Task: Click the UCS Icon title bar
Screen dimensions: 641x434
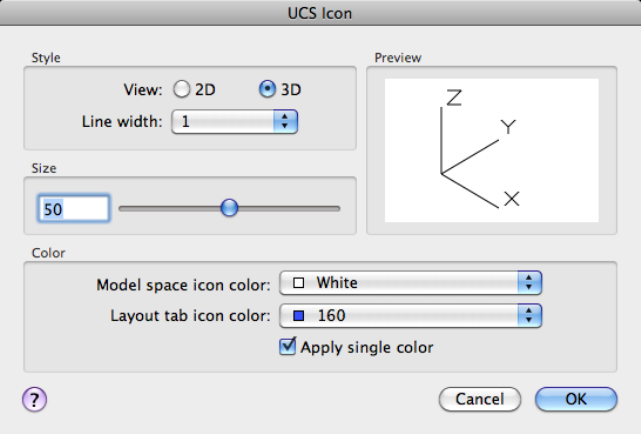Action: (x=320, y=14)
